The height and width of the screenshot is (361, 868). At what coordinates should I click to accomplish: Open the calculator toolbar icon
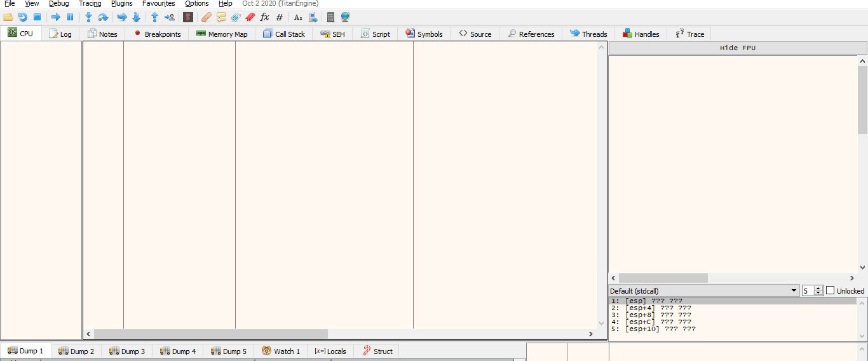tap(330, 17)
